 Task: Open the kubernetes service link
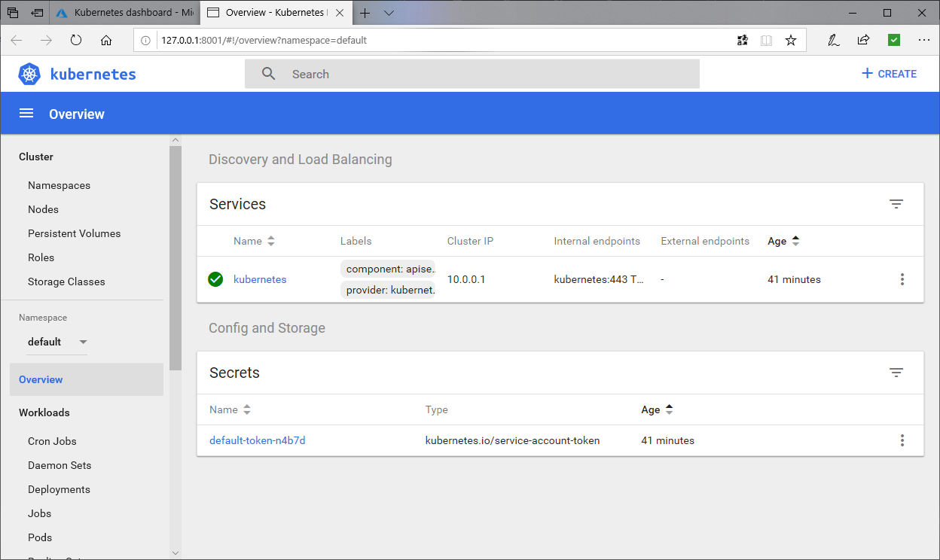click(260, 279)
